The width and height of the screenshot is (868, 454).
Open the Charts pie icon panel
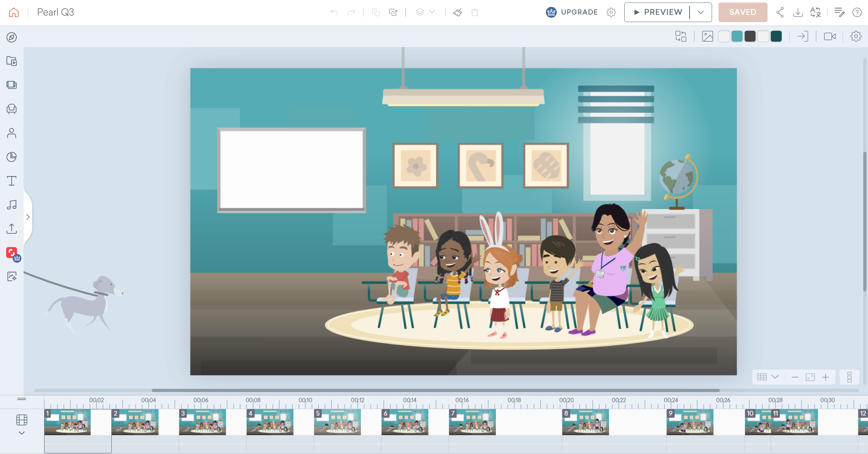tap(12, 157)
